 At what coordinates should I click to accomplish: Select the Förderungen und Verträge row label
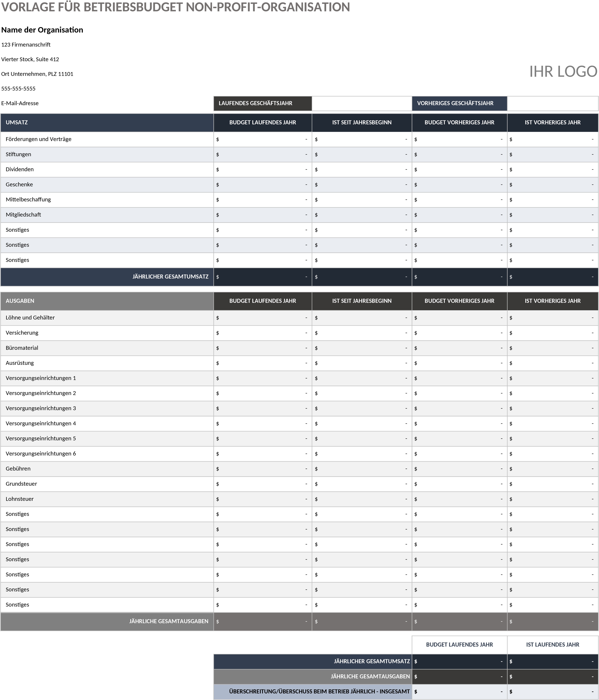39,139
